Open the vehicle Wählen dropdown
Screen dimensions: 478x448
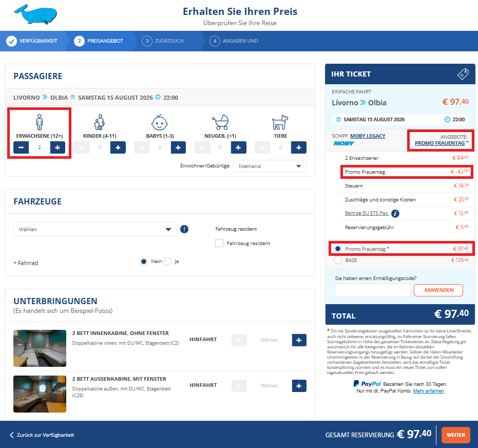point(94,229)
